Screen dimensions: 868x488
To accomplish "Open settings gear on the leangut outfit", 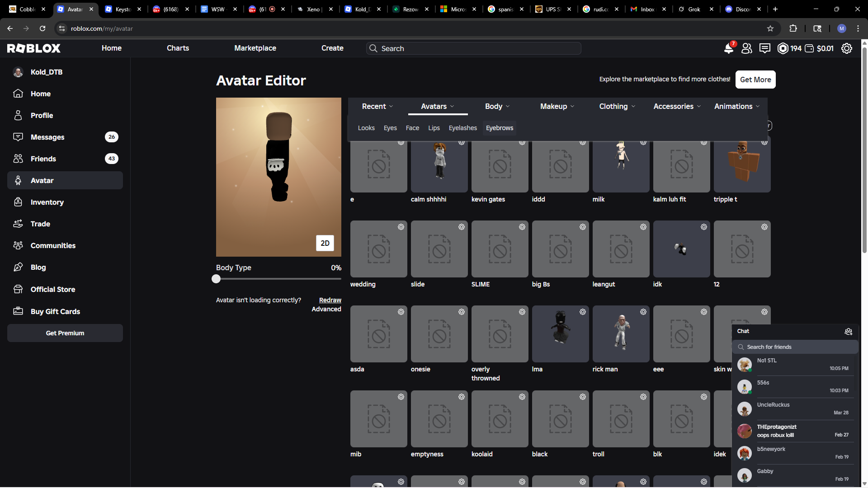I will 643,227.
